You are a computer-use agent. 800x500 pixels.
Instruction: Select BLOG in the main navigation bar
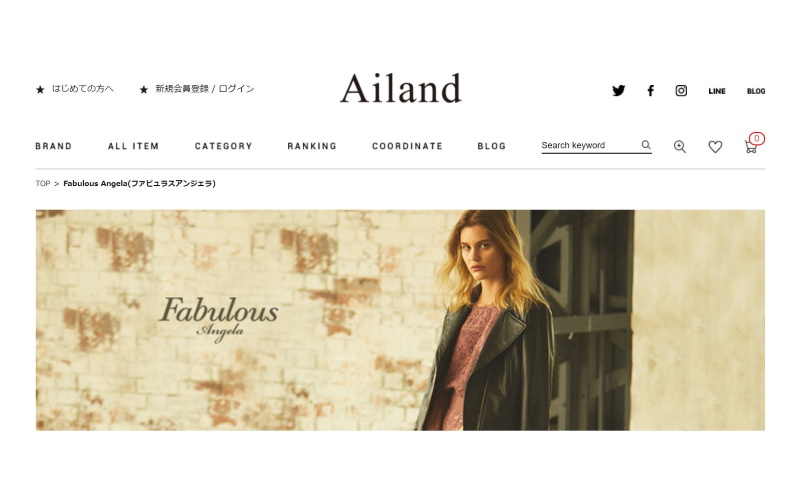pos(491,146)
